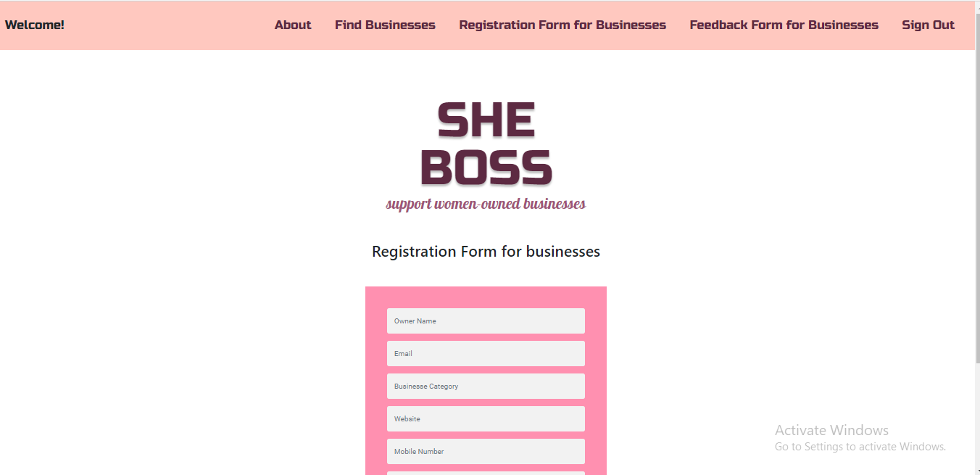Open Feedback Form for Businesses
Screen dimensions: 980x475
pyautogui.click(x=784, y=24)
